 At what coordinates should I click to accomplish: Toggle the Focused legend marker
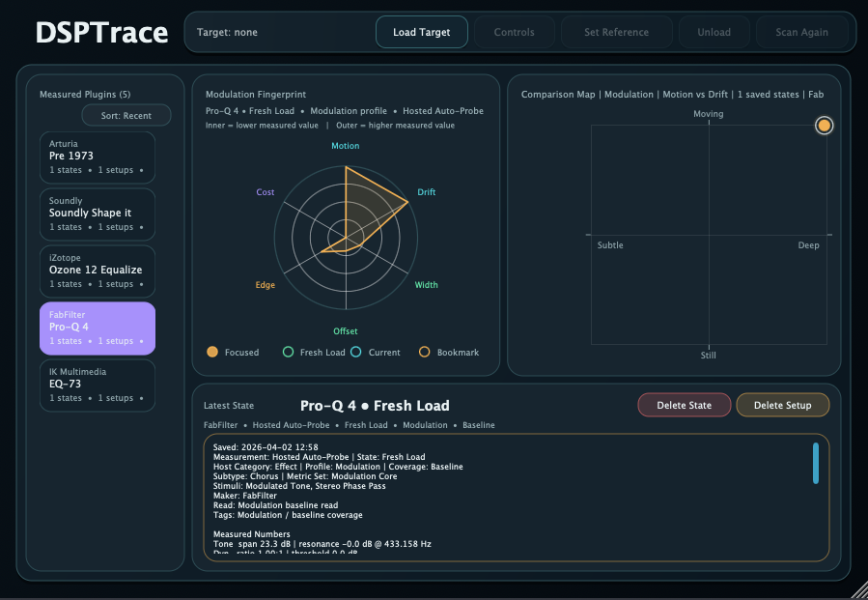pyautogui.click(x=212, y=353)
